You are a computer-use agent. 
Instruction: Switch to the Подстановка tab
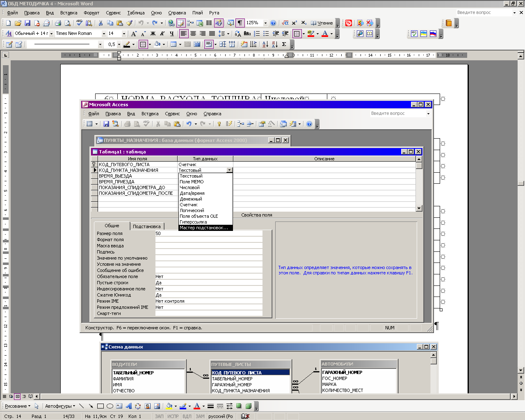(147, 226)
